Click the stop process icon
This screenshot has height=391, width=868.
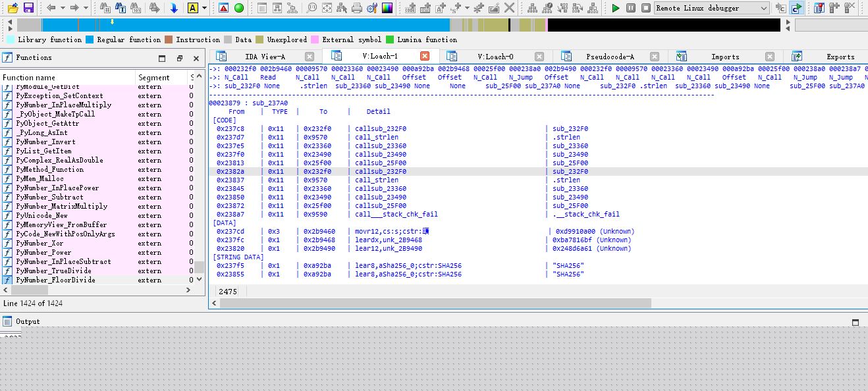tap(646, 8)
